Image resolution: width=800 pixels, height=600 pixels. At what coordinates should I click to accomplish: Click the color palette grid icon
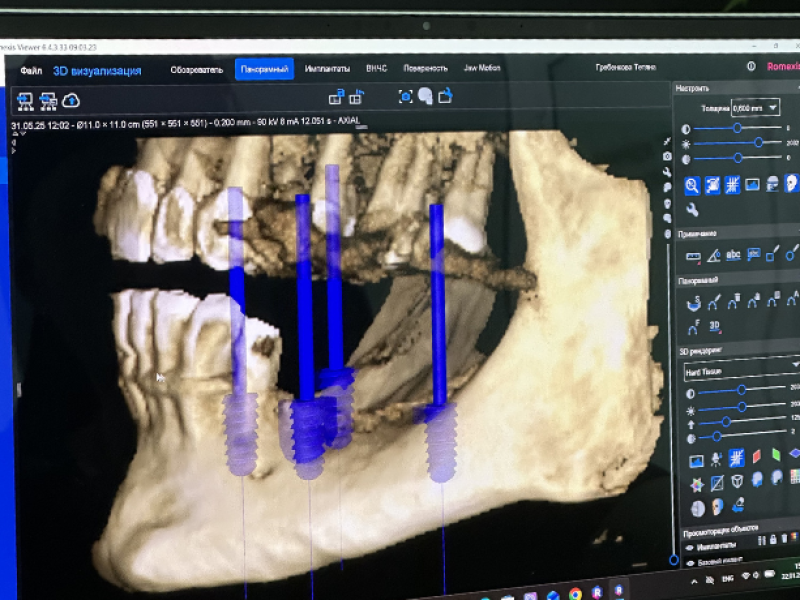coord(795,477)
